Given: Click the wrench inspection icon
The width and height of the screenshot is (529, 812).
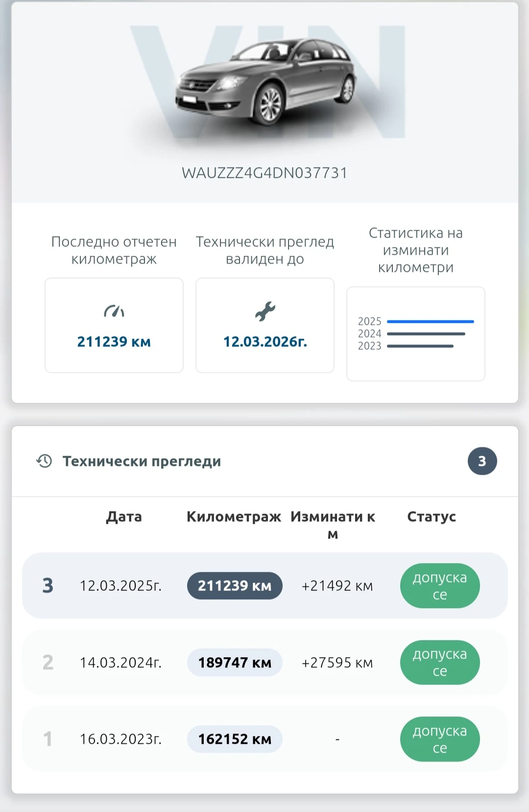Looking at the screenshot, I should [265, 311].
